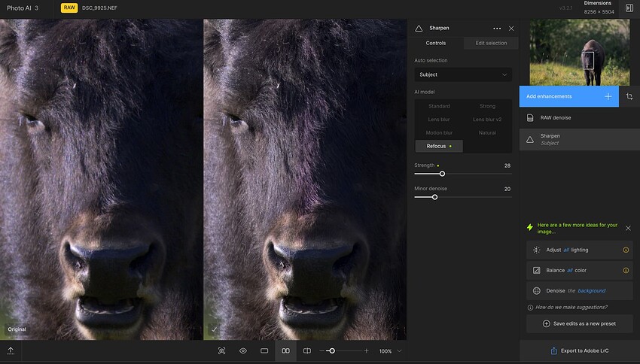Switch to the Edit selection tab

pyautogui.click(x=491, y=43)
